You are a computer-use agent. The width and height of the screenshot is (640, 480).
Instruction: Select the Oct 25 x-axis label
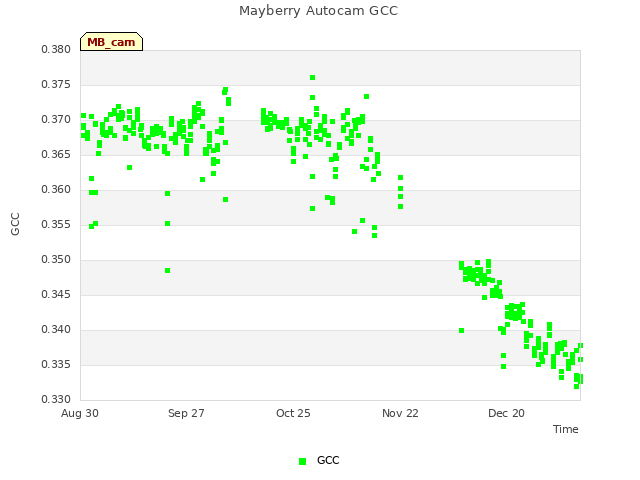(293, 413)
